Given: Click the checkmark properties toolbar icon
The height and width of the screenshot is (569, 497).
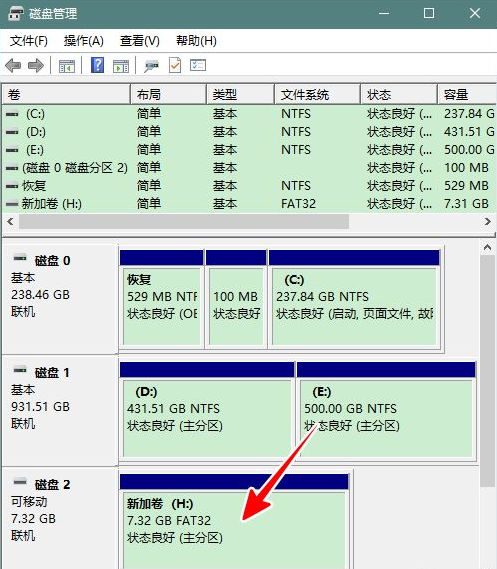Looking at the screenshot, I should (x=175, y=66).
